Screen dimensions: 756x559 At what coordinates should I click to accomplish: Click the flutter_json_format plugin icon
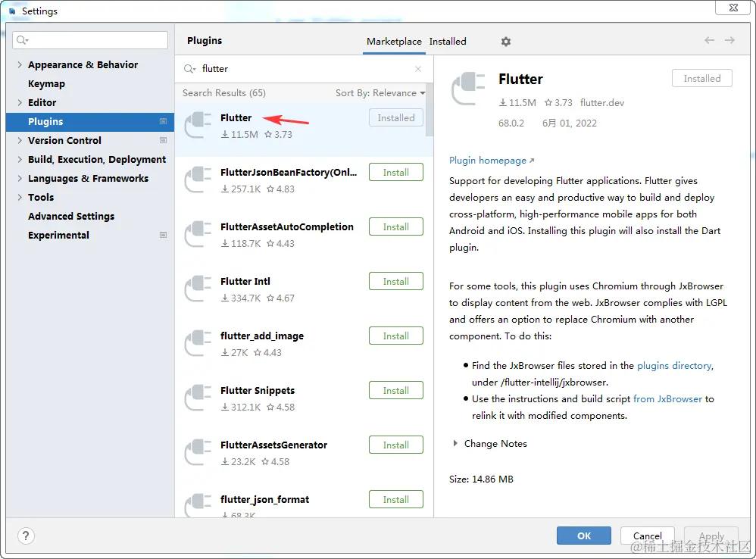coord(198,505)
